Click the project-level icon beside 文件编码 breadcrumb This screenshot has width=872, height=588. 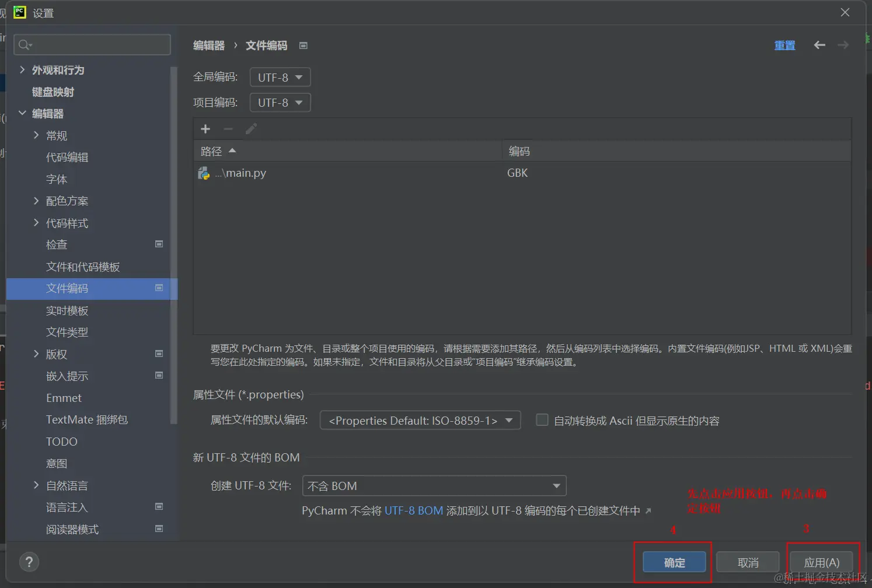click(304, 45)
